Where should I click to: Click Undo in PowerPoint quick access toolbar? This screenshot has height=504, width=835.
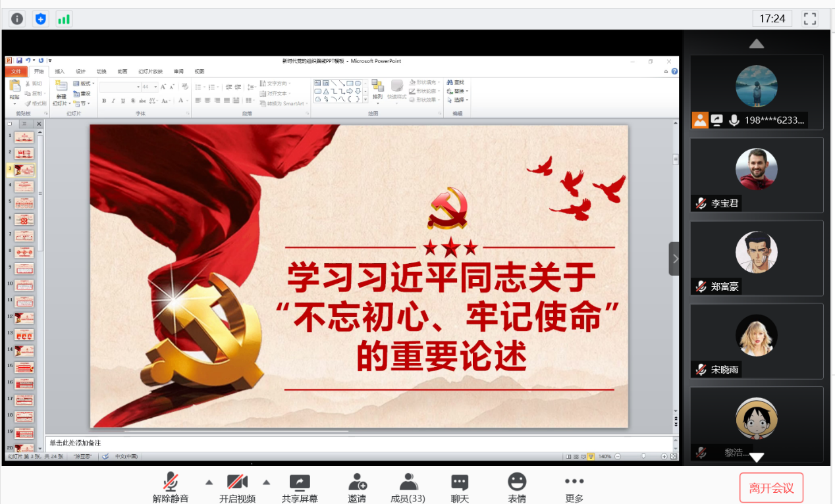(28, 61)
